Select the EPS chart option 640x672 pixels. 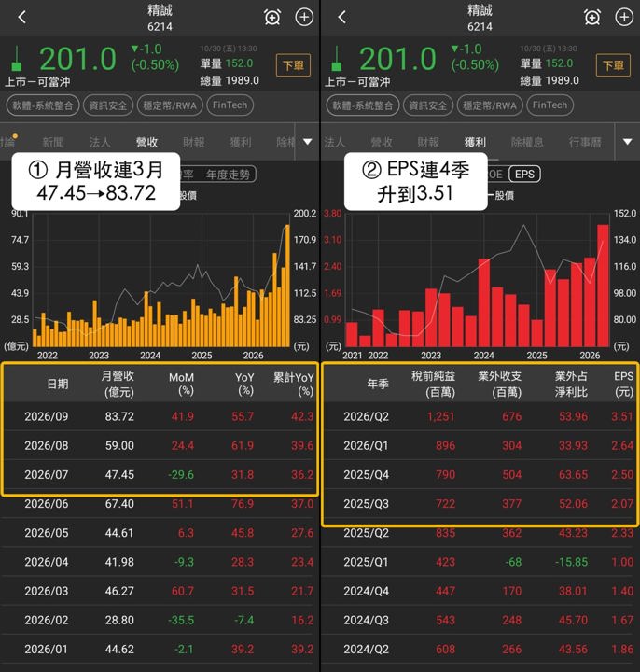(x=524, y=174)
